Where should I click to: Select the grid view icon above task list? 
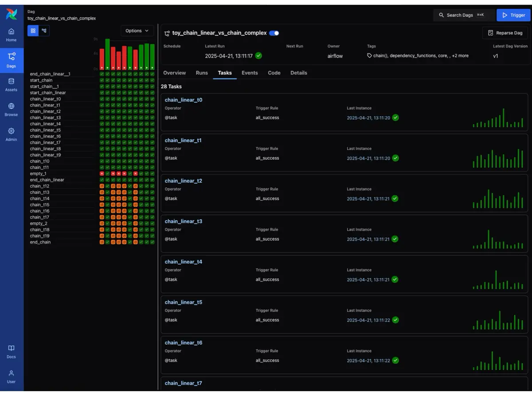pyautogui.click(x=33, y=31)
